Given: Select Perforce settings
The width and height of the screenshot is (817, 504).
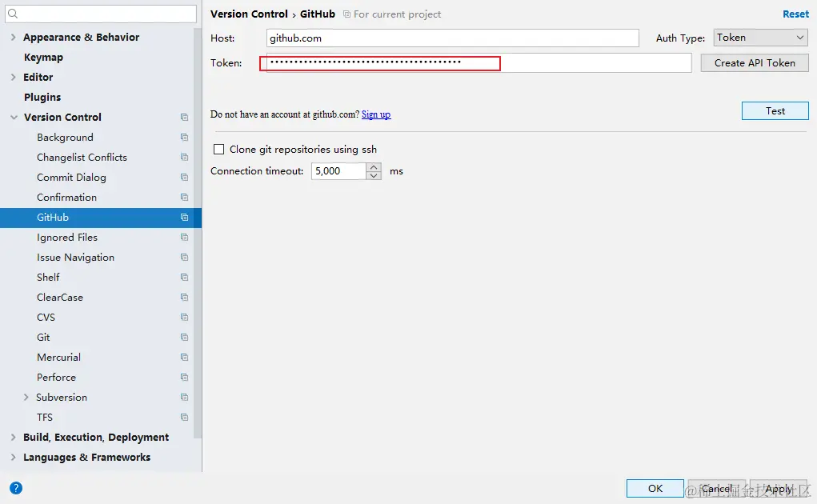Looking at the screenshot, I should click(x=56, y=377).
